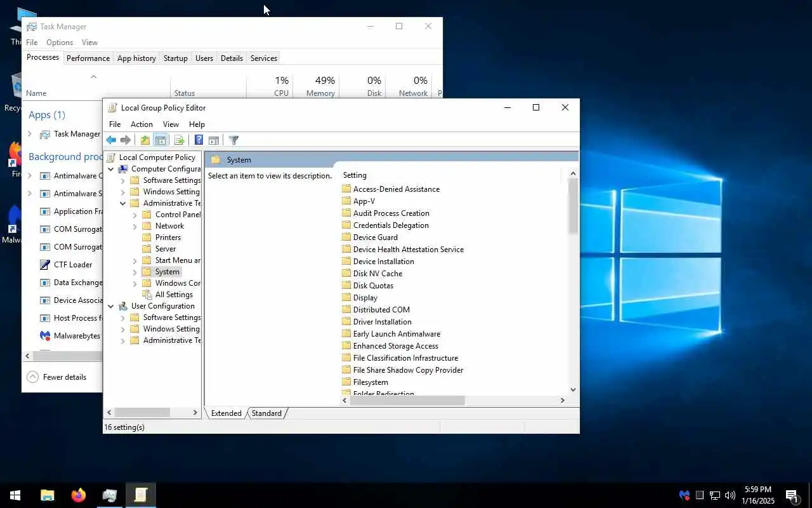Open the Action menu in Policy Editor
The height and width of the screenshot is (508, 812).
[x=141, y=124]
